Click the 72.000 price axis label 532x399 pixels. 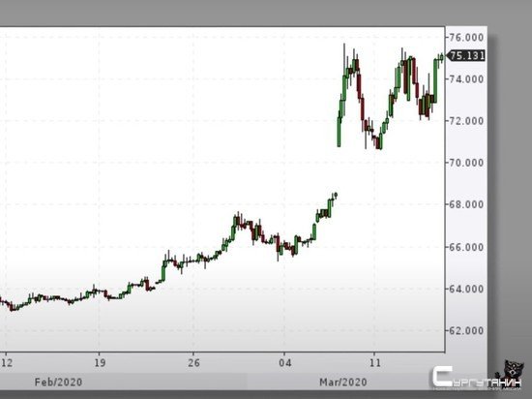pos(466,121)
